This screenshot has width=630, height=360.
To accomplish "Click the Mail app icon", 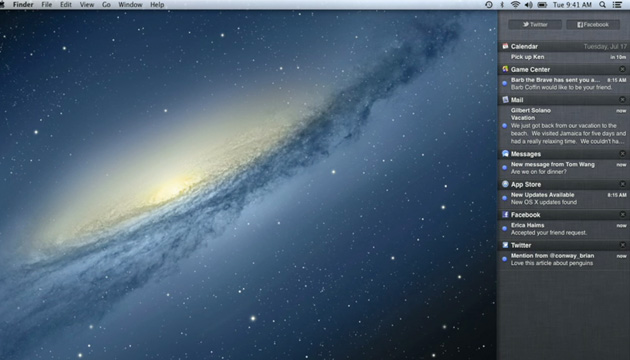I will click(x=505, y=100).
